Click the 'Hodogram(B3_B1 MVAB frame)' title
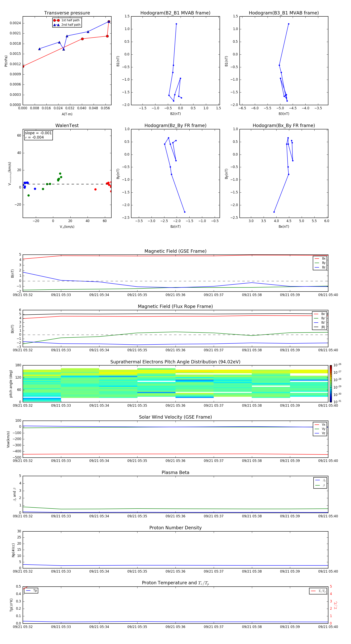The height and width of the screenshot is (644, 351). coord(284,13)
